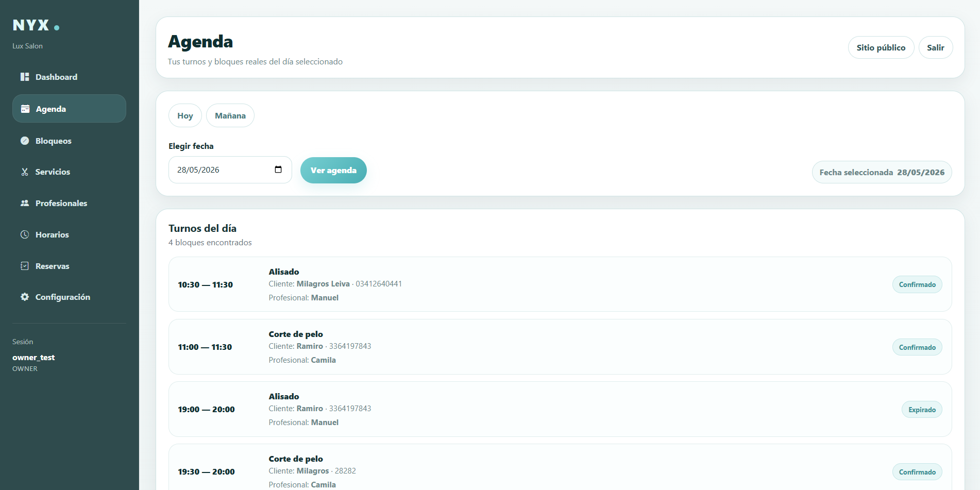The height and width of the screenshot is (490, 980).
Task: Open Sitio público link
Action: (x=881, y=47)
